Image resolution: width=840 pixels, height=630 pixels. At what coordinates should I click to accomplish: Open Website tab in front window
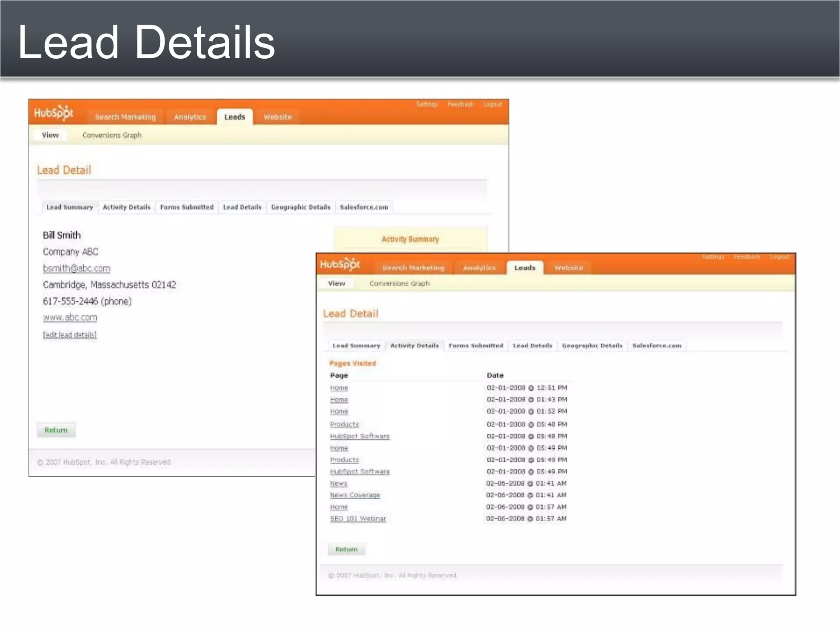click(x=568, y=268)
